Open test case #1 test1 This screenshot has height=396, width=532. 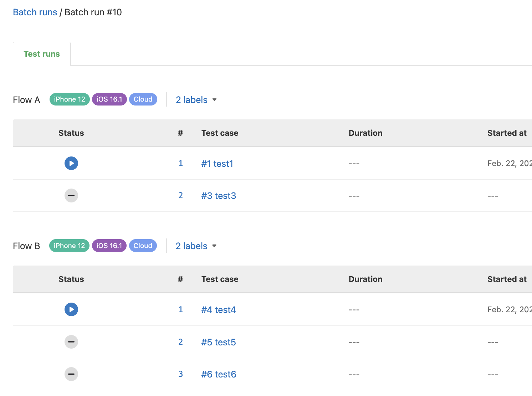(x=217, y=164)
